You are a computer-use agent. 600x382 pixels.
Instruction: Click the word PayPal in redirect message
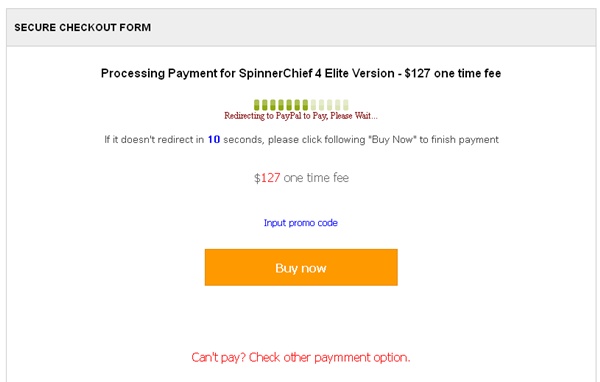click(289, 116)
